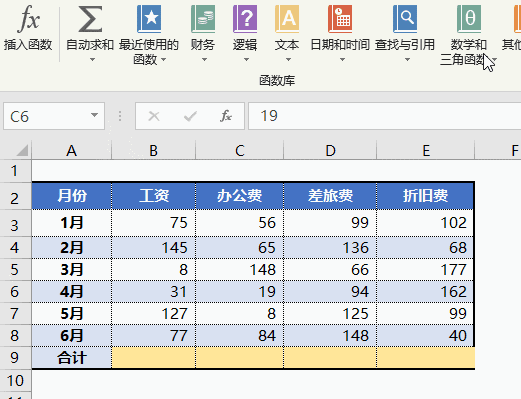Select cell with value 162
The width and height of the screenshot is (521, 399).
click(x=425, y=292)
